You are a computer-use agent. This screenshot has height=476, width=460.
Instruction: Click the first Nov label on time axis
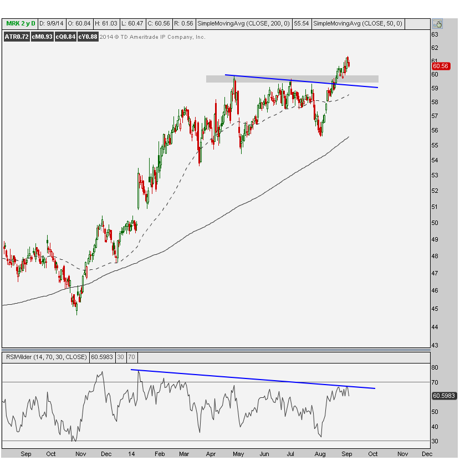80,454
